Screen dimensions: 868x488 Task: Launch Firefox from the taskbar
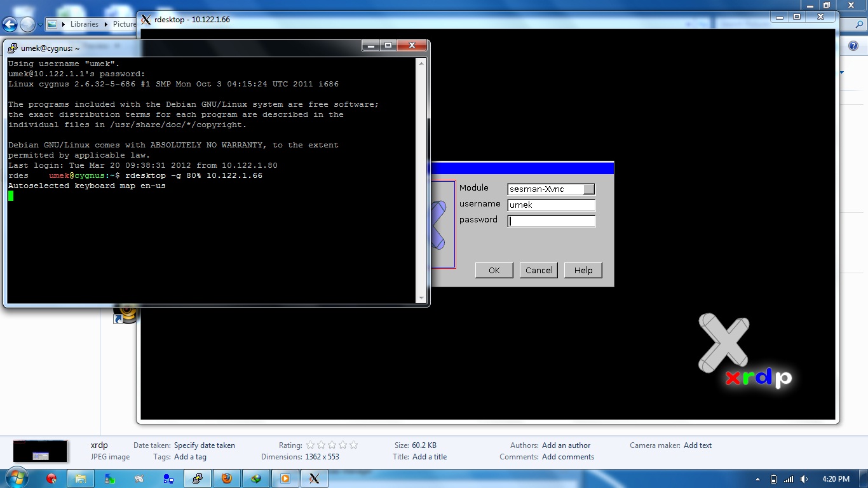coord(227,478)
